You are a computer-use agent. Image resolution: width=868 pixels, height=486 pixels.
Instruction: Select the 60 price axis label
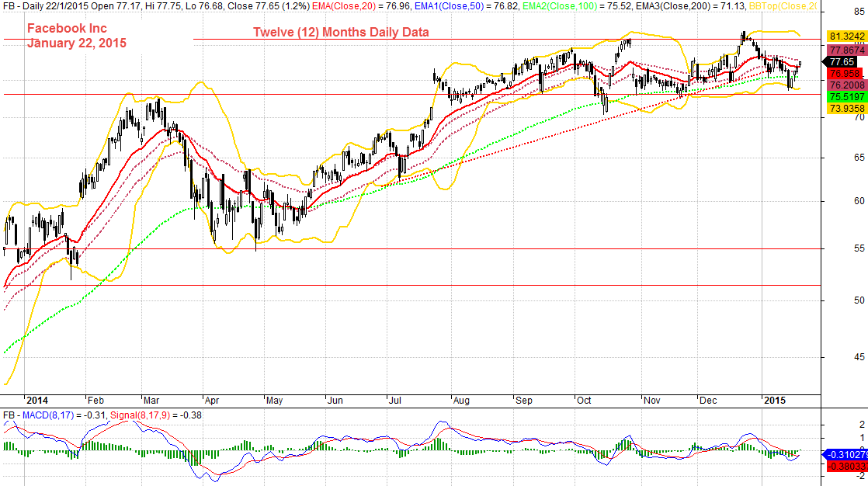click(x=859, y=201)
